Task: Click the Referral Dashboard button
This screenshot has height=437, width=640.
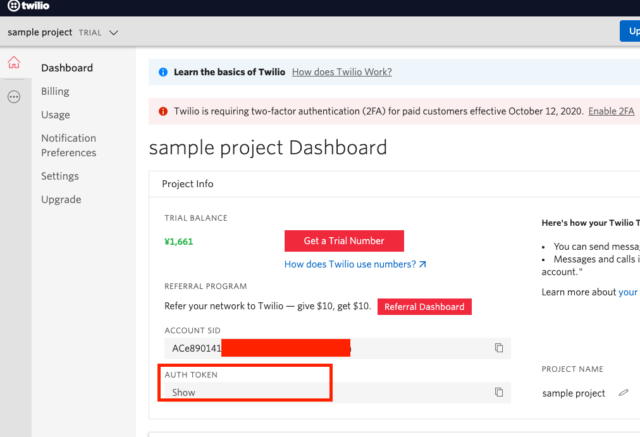Action: tap(424, 307)
